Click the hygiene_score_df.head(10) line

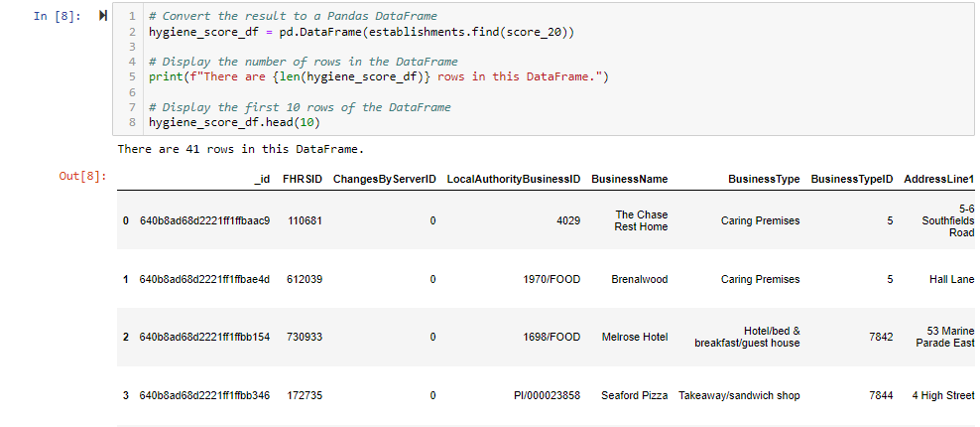click(x=234, y=123)
